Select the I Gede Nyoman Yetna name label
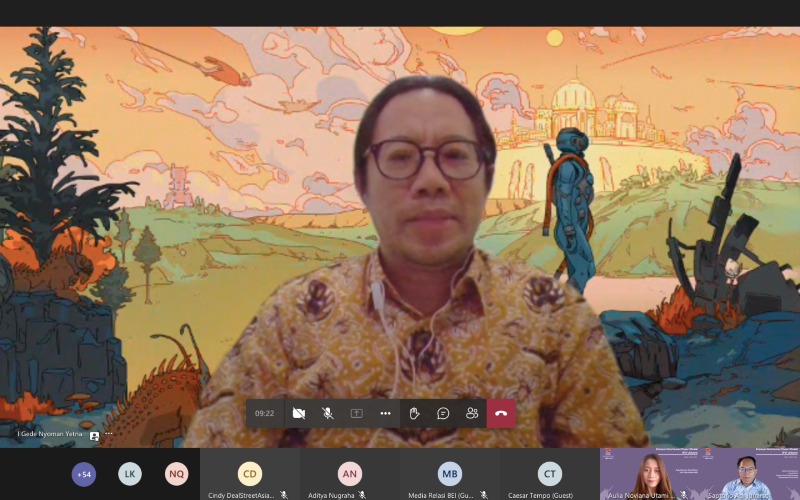Viewport: 800px width, 500px height. (x=50, y=434)
